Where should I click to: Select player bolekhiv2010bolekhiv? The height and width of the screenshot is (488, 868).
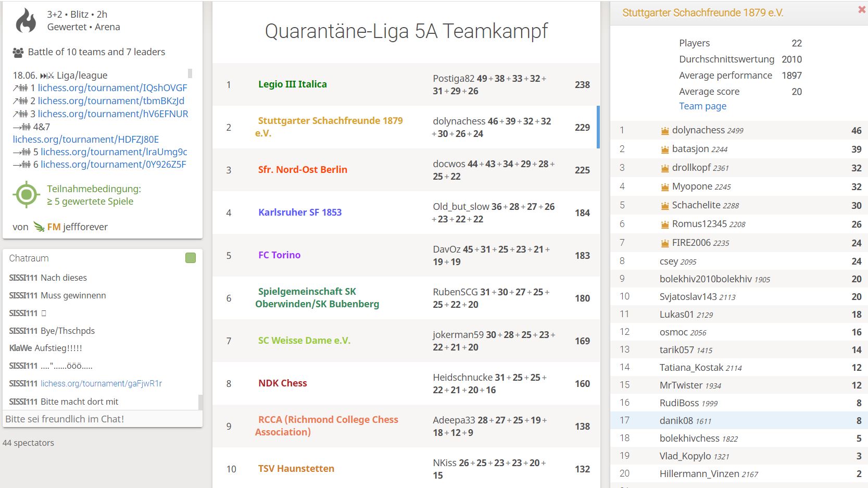tap(739, 279)
